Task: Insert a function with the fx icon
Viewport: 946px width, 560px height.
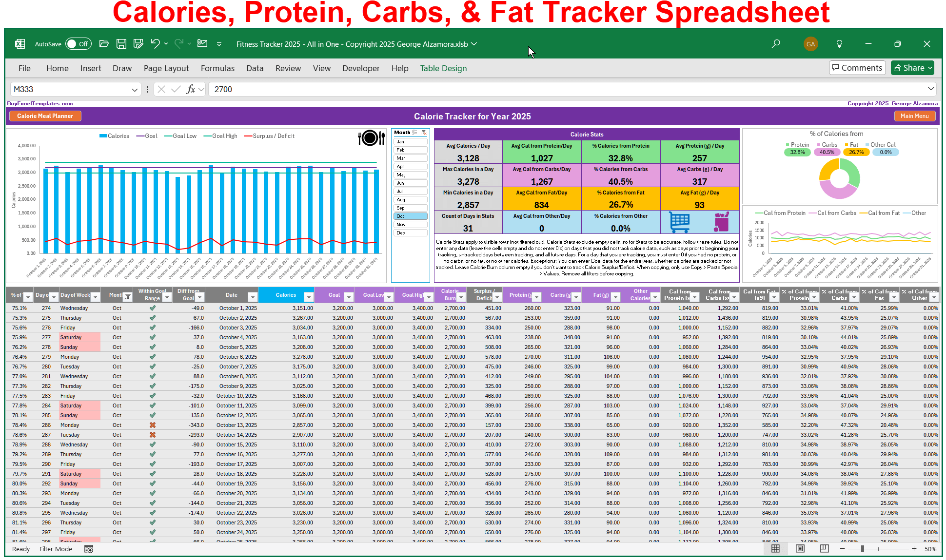Action: point(192,89)
